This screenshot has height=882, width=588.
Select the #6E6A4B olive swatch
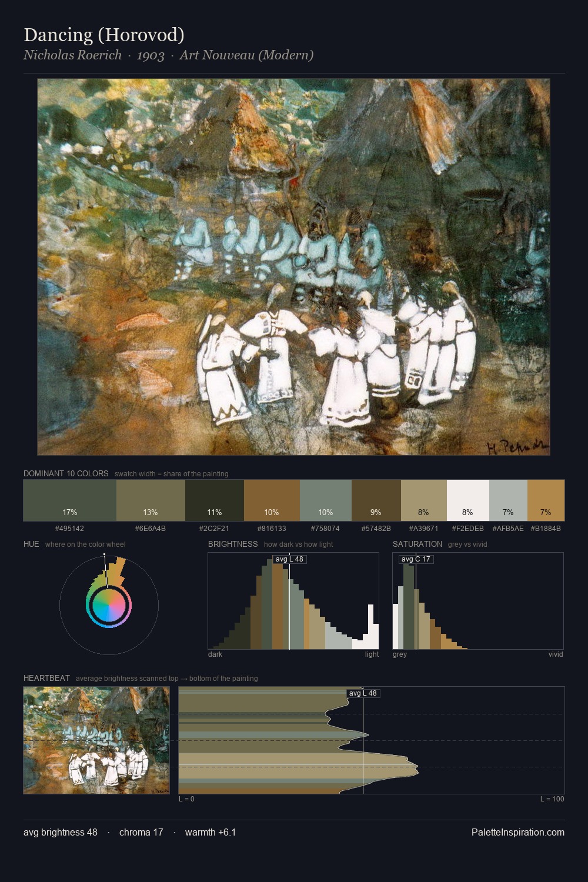pyautogui.click(x=151, y=500)
